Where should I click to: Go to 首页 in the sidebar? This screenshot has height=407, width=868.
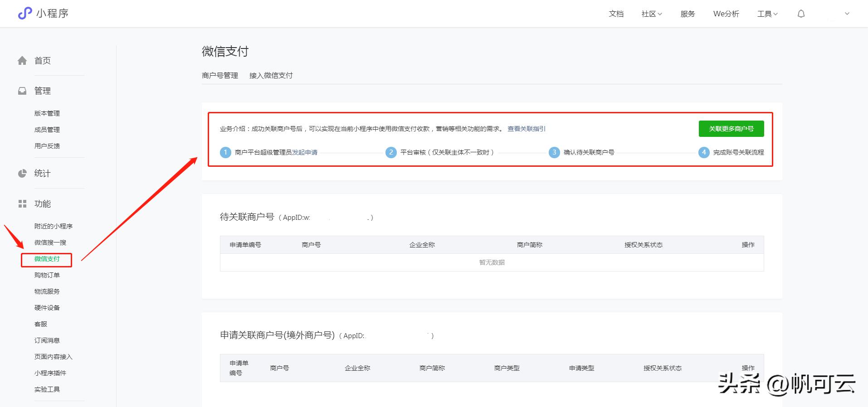[x=43, y=60]
